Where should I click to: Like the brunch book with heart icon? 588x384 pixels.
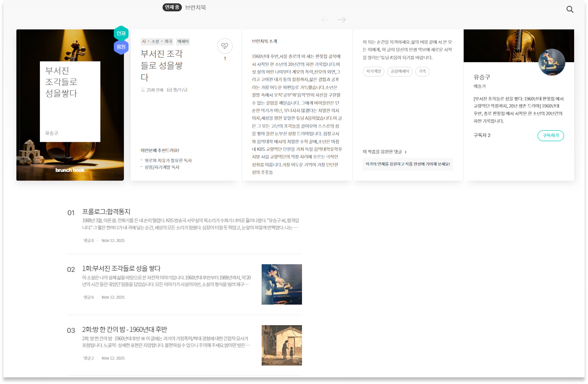click(x=225, y=46)
